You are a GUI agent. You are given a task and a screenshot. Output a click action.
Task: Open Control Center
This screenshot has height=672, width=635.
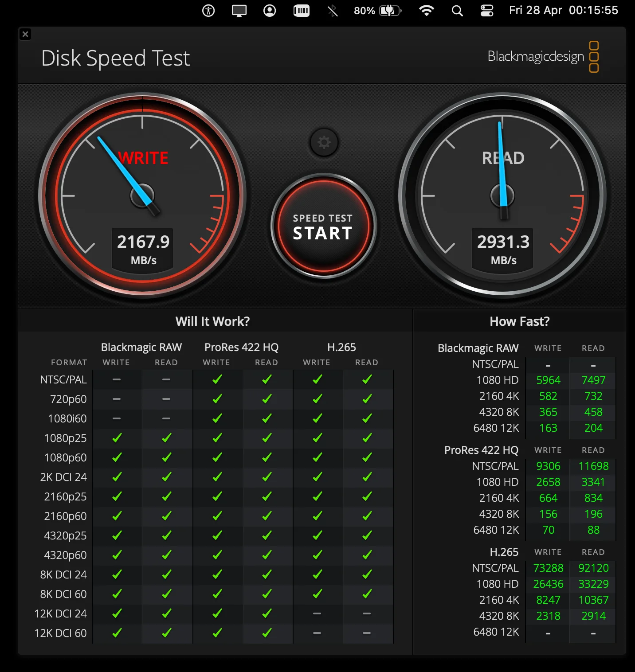click(487, 11)
